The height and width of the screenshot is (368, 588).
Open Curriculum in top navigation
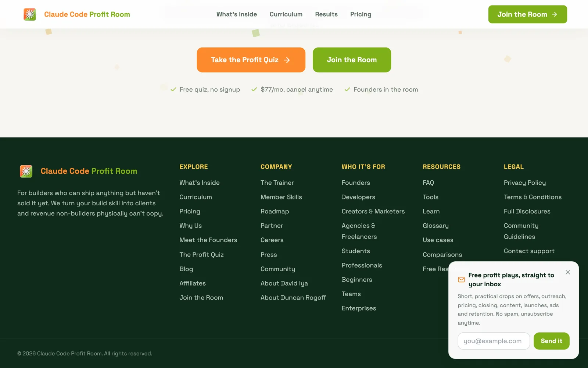[x=286, y=14]
